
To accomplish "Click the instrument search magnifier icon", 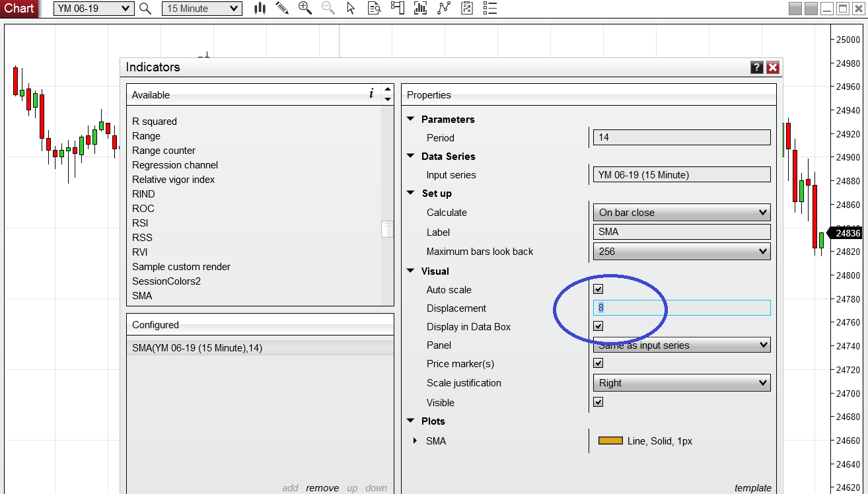I will pyautogui.click(x=145, y=9).
